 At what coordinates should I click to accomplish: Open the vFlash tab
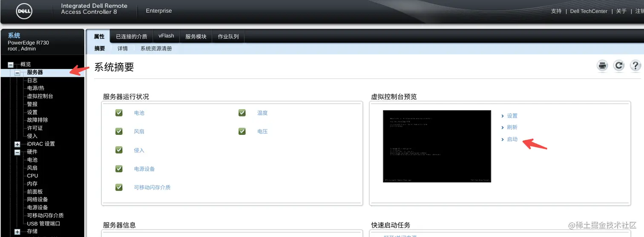click(166, 36)
